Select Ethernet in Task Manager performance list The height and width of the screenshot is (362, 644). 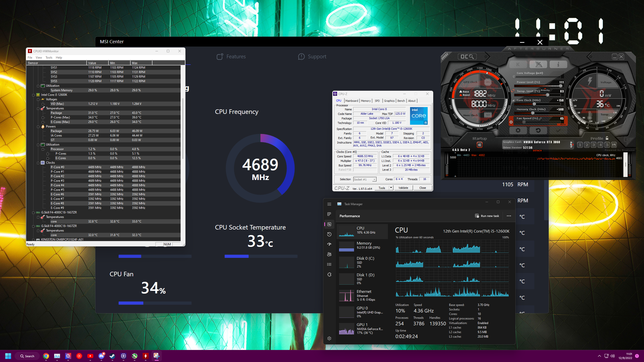[x=362, y=295]
